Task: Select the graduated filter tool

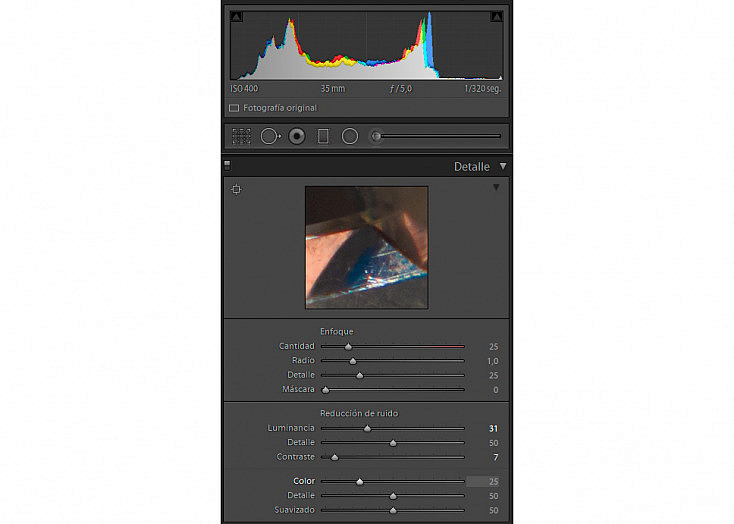Action: pos(323,136)
